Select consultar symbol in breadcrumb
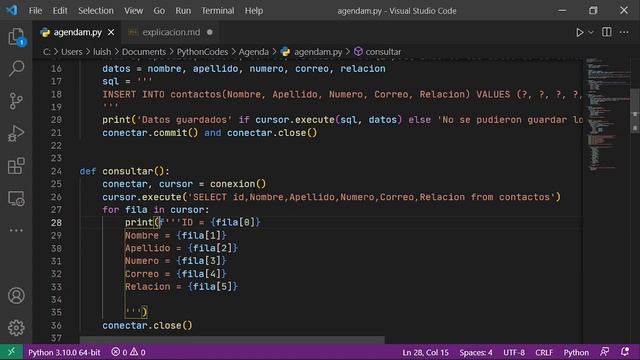 pos(383,52)
